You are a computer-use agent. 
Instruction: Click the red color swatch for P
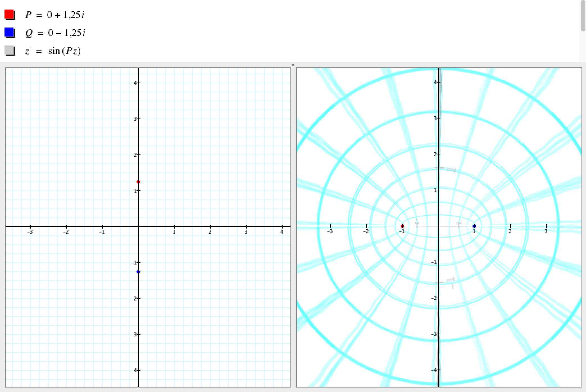pos(9,14)
